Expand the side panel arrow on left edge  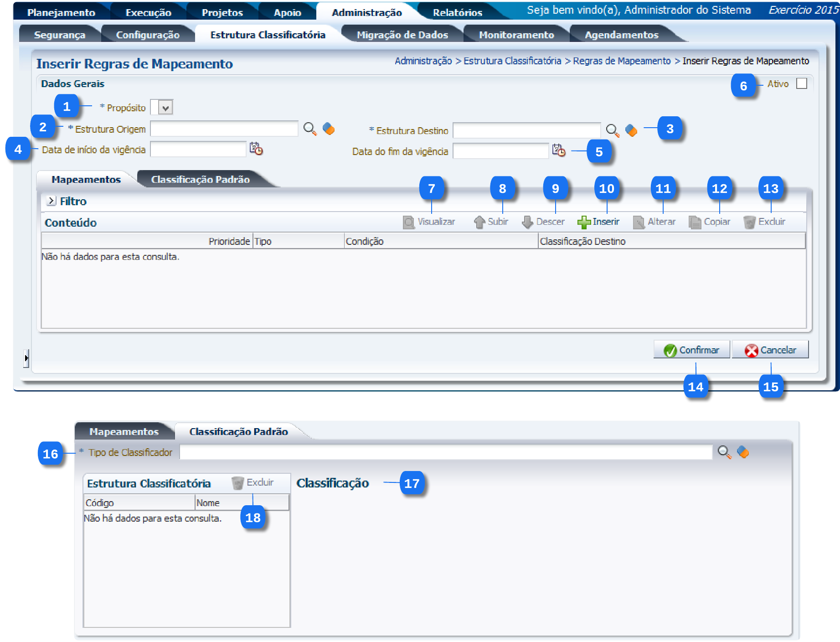pyautogui.click(x=26, y=358)
